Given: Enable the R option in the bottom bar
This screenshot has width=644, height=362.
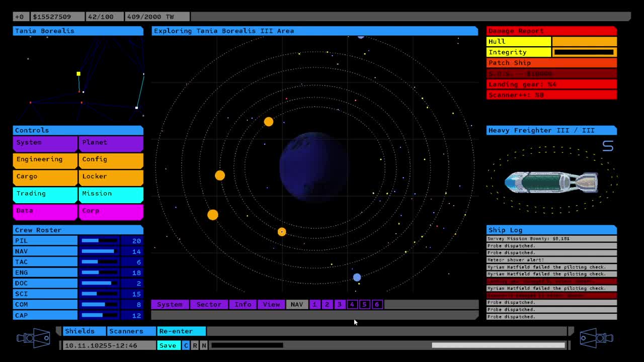Looking at the screenshot, I should [194, 345].
